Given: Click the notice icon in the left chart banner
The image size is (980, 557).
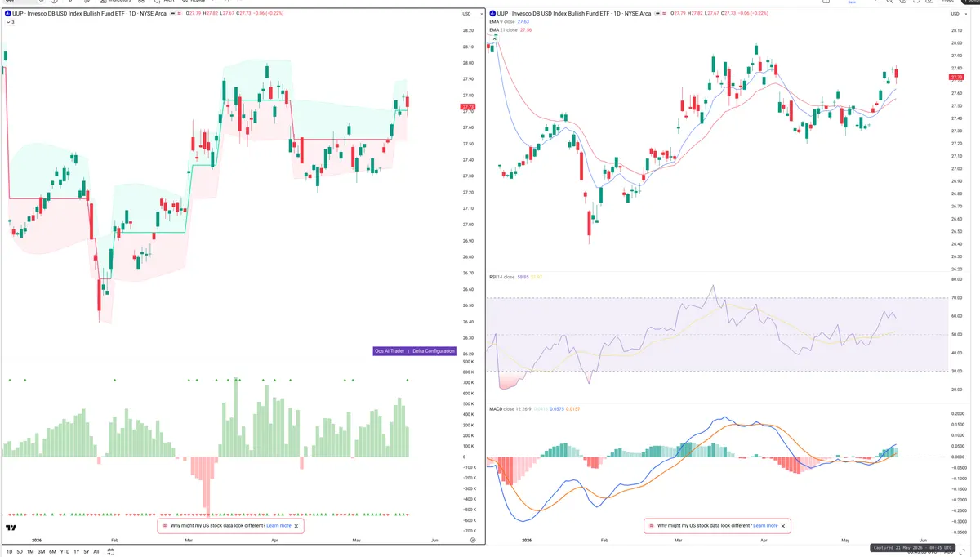Looking at the screenshot, I should click(x=164, y=526).
